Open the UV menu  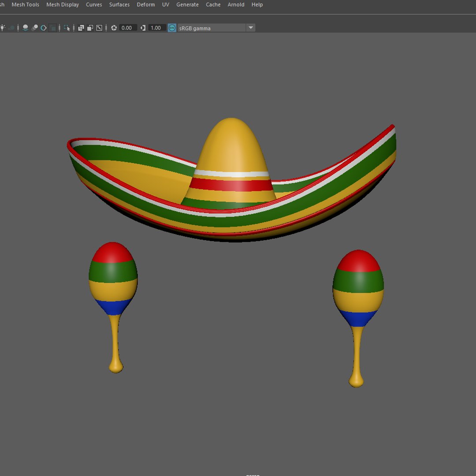(x=165, y=4)
